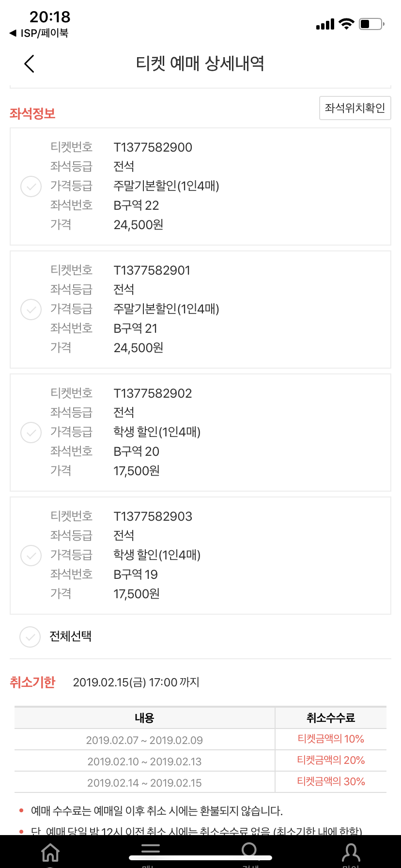
Task: Select ticket T1377582902 checkbox
Action: (x=31, y=433)
